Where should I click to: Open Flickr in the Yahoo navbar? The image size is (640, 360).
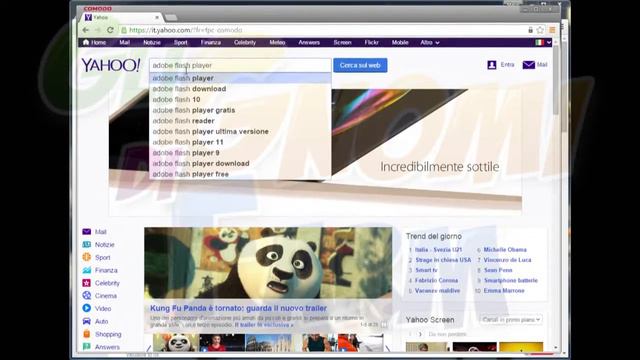click(x=371, y=42)
